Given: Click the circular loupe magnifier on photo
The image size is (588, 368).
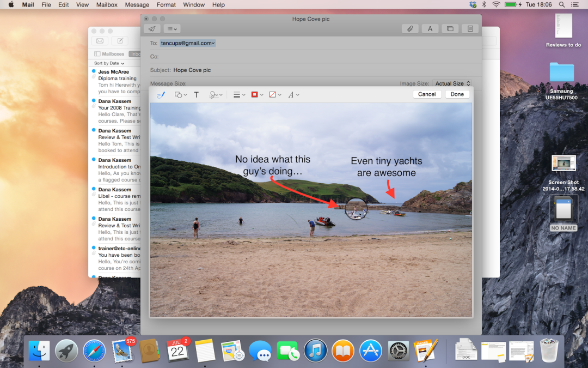Looking at the screenshot, I should point(356,209).
